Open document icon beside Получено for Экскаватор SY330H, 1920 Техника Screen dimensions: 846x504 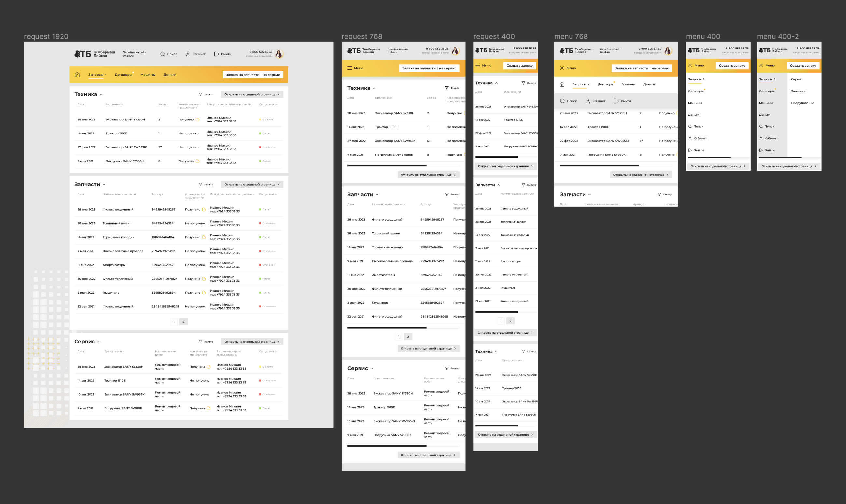[x=197, y=119]
